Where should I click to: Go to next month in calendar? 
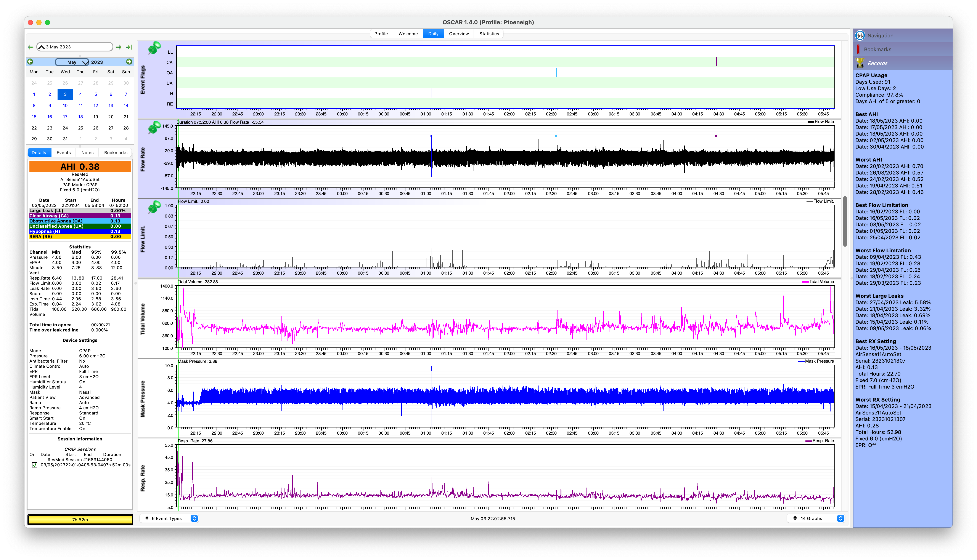click(129, 62)
